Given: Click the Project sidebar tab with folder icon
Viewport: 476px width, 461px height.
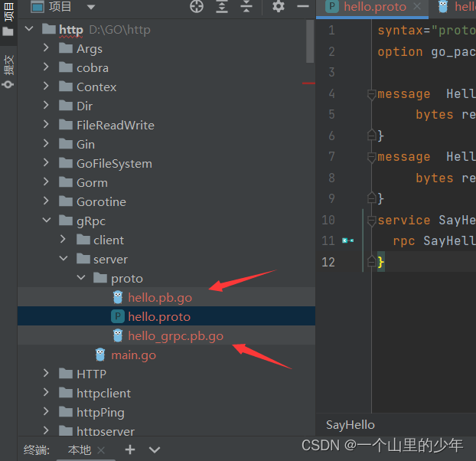Looking at the screenshot, I should pos(8,19).
